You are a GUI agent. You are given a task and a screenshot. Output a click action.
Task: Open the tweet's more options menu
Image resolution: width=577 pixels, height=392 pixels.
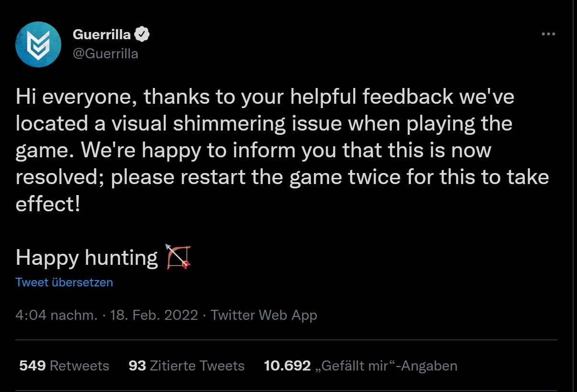(x=548, y=34)
